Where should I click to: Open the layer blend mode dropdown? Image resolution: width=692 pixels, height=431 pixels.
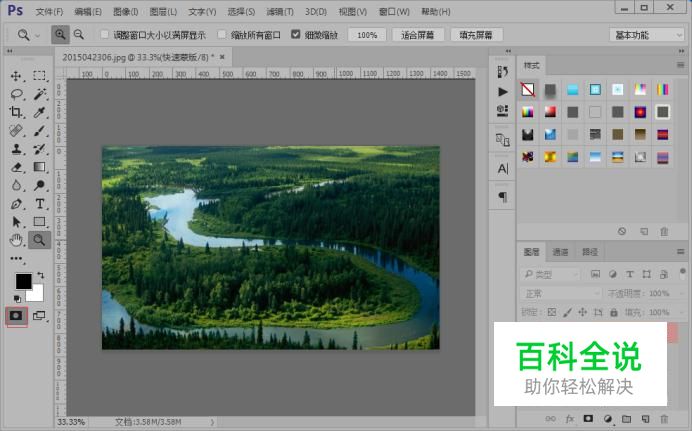560,293
